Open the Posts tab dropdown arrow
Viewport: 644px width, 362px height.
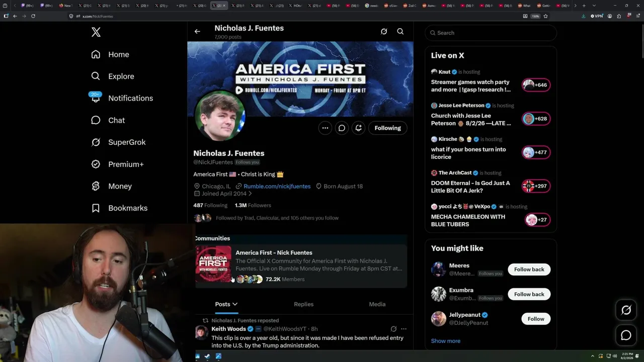(x=235, y=304)
